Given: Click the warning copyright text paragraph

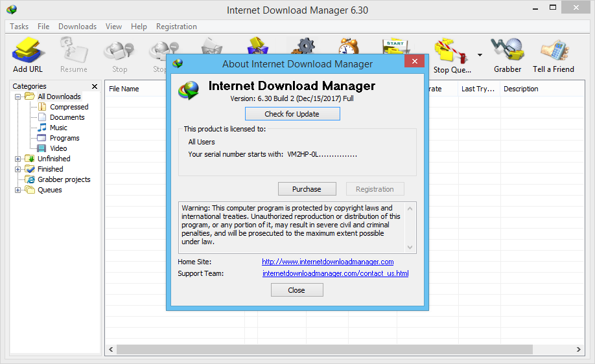Looking at the screenshot, I should pyautogui.click(x=290, y=225).
